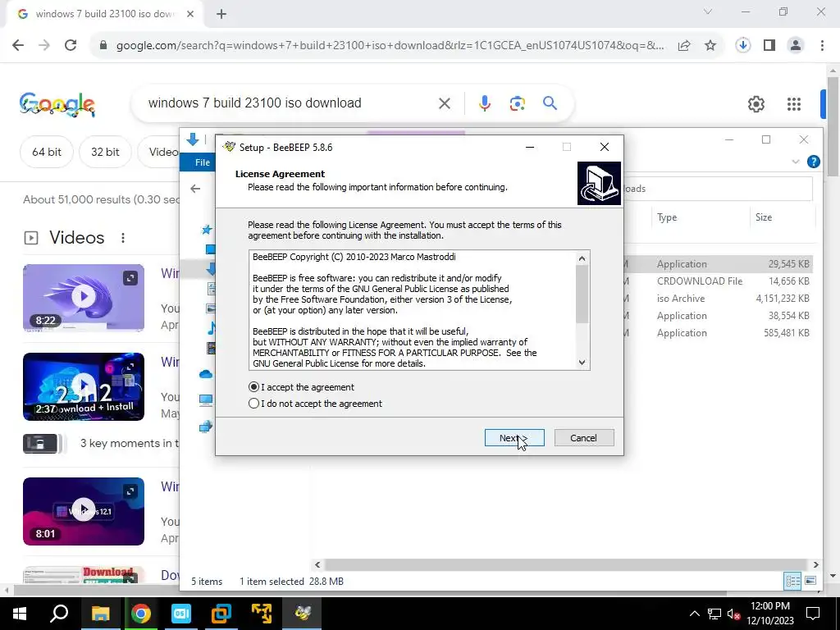Screen dimensions: 840x630
Task: Switch to Chrome in the taskbar
Action: click(x=141, y=614)
